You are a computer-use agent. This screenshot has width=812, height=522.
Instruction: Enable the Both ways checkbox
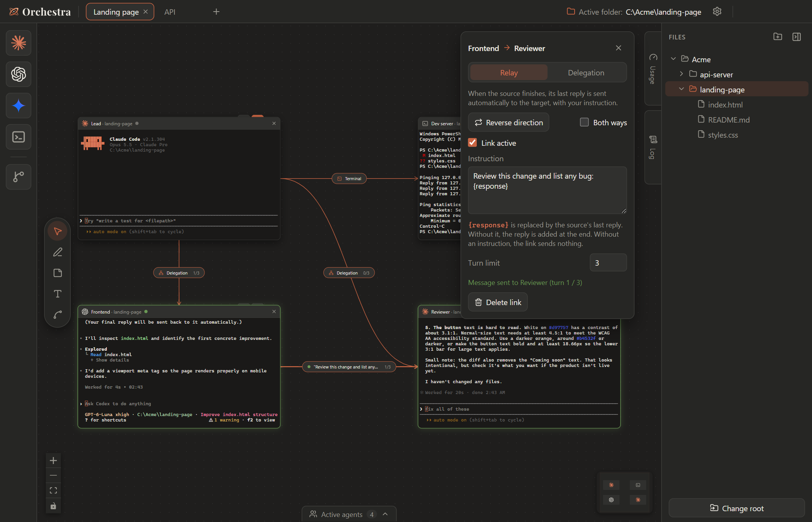point(584,122)
